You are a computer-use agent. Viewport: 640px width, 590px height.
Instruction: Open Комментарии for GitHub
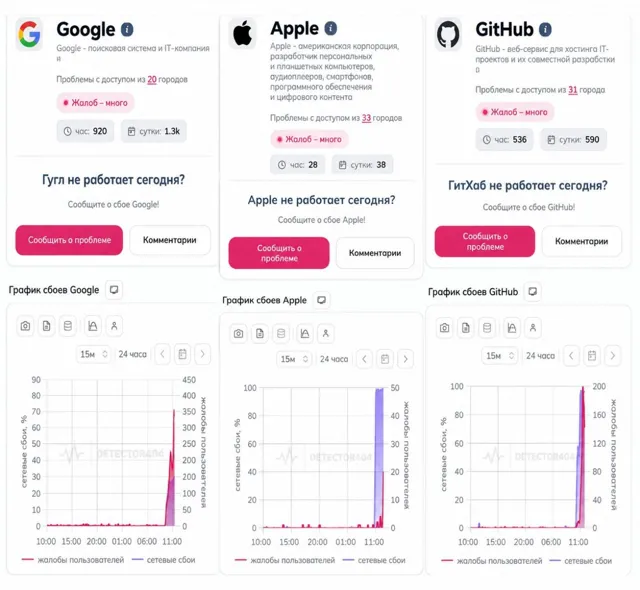[x=582, y=242]
